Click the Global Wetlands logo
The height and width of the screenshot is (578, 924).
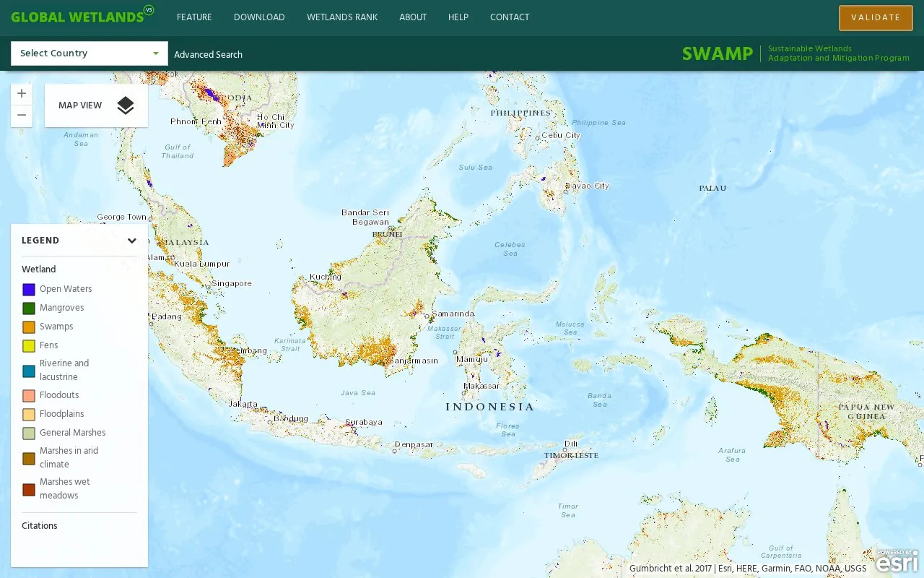[x=82, y=16]
